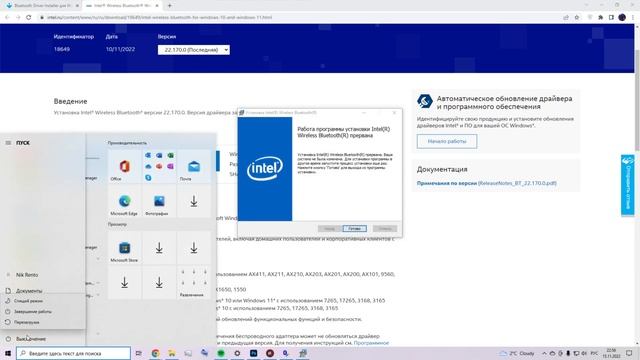Open the notification center icon

(629, 353)
